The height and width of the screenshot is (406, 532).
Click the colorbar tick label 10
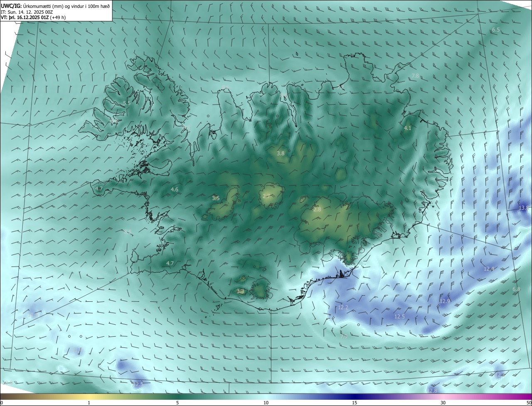(x=266, y=403)
